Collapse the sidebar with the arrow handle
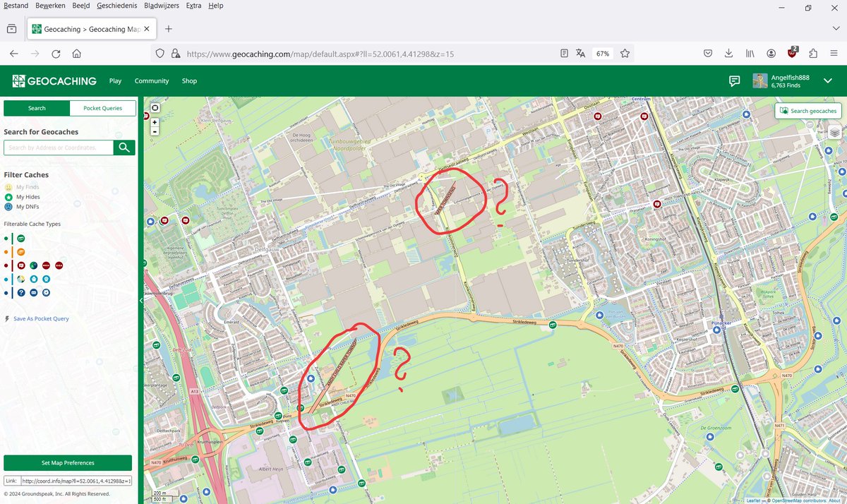847x504 pixels. (140, 300)
